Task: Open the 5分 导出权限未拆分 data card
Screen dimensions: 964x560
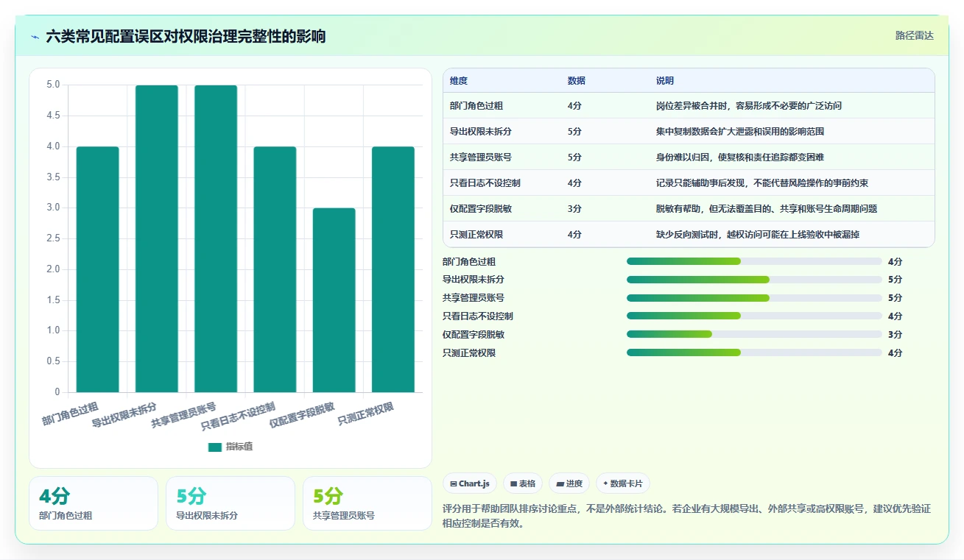Action: tap(231, 503)
